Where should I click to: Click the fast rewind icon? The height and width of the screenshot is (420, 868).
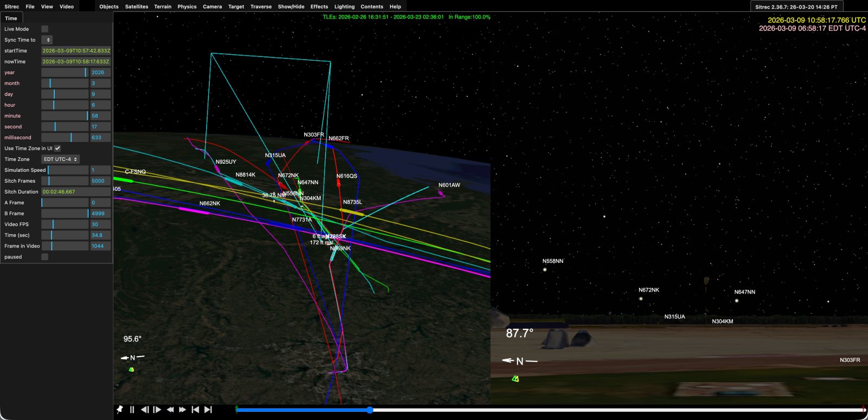(x=170, y=410)
